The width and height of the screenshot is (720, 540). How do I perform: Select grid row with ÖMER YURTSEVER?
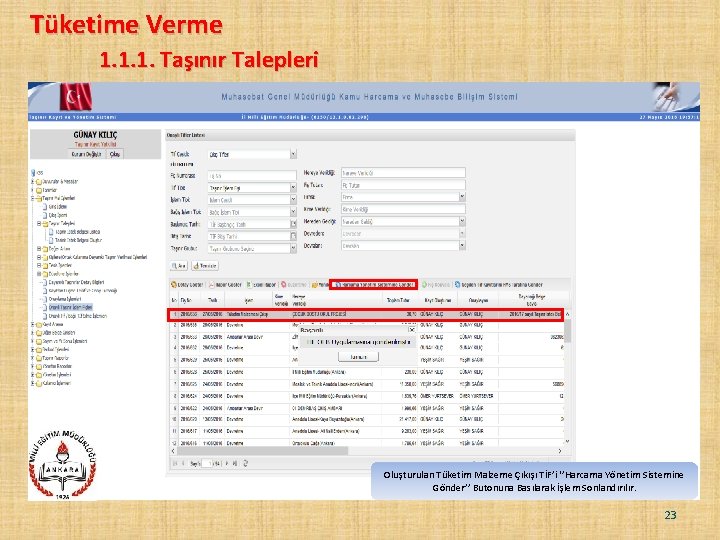pyautogui.click(x=367, y=396)
